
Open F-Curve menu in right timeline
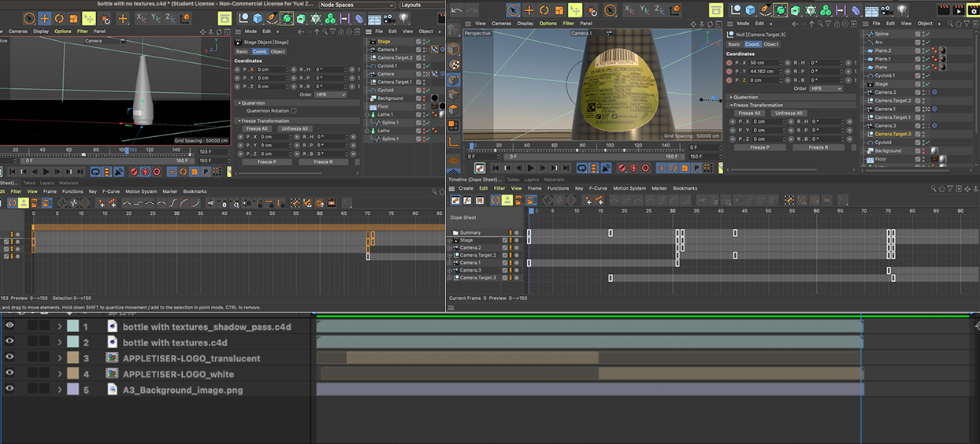(x=599, y=188)
